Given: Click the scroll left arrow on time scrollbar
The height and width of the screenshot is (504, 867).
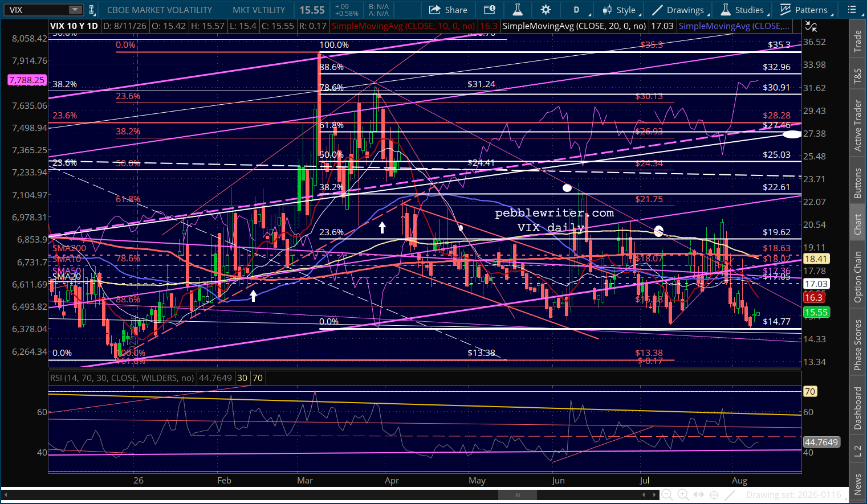Looking at the screenshot, I should click(x=6, y=495).
